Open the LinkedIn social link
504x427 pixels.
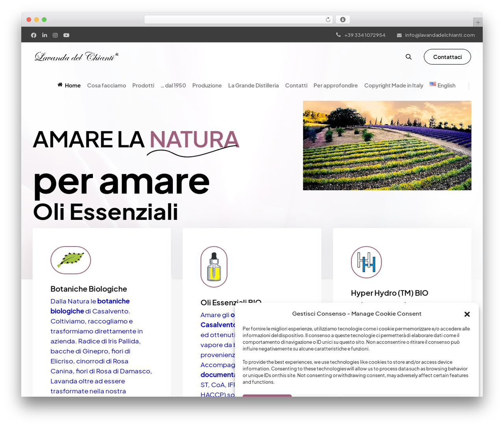44,35
